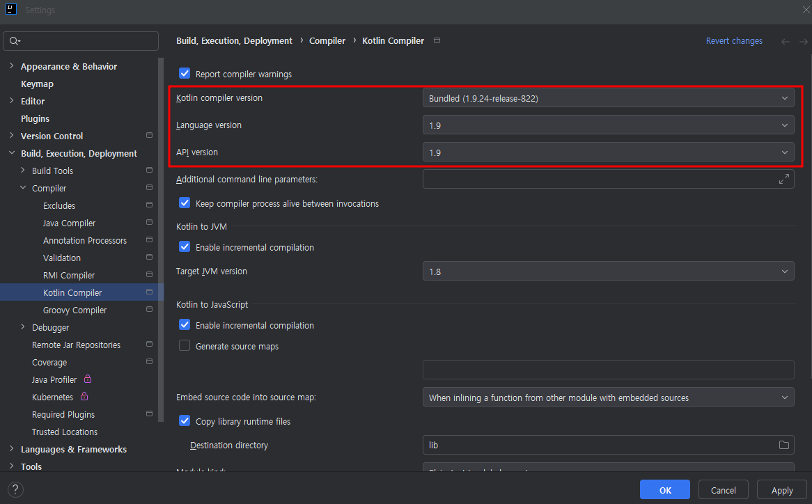812x504 pixels.
Task: Go forward using the right arrow icon
Action: coord(803,41)
